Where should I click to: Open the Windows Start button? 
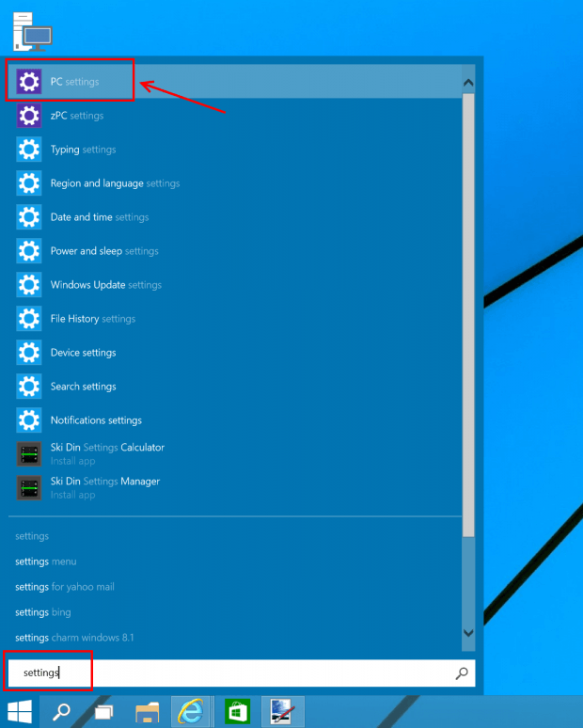(x=20, y=712)
